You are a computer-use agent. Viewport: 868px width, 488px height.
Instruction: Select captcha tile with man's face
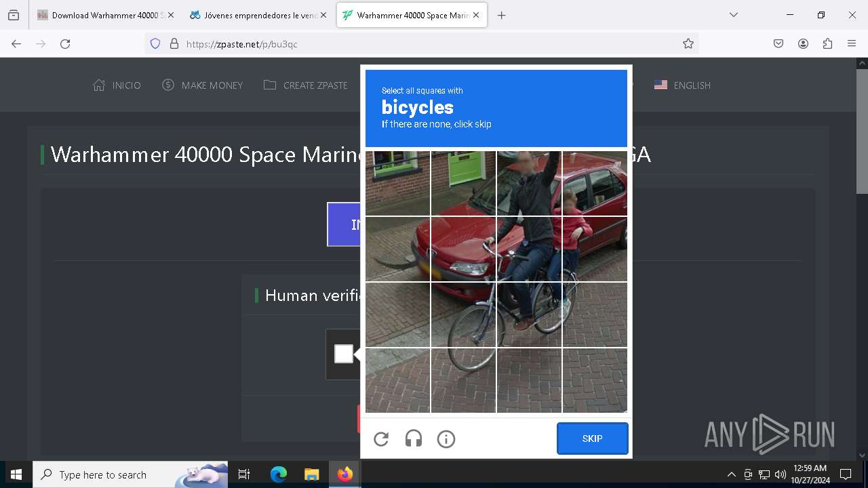click(529, 183)
